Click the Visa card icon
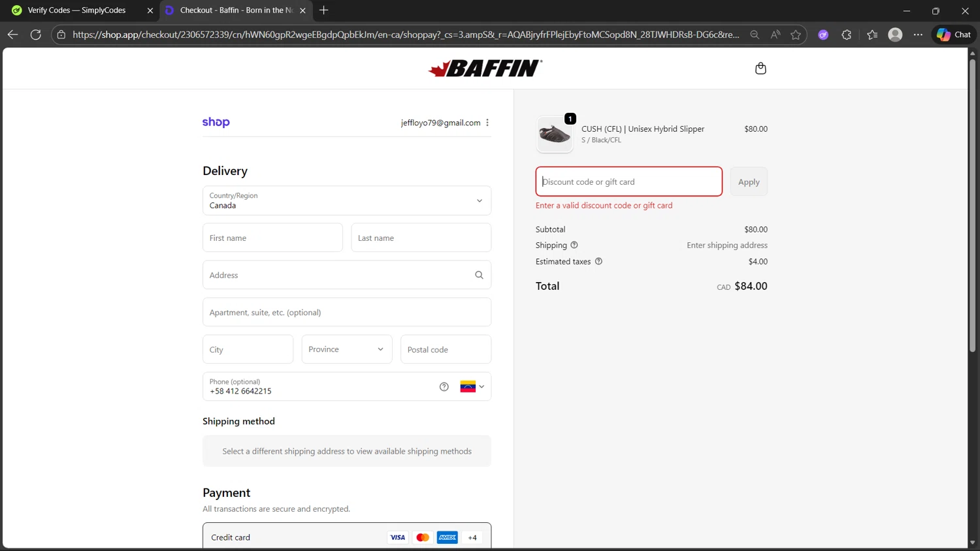The width and height of the screenshot is (980, 551). pyautogui.click(x=397, y=537)
